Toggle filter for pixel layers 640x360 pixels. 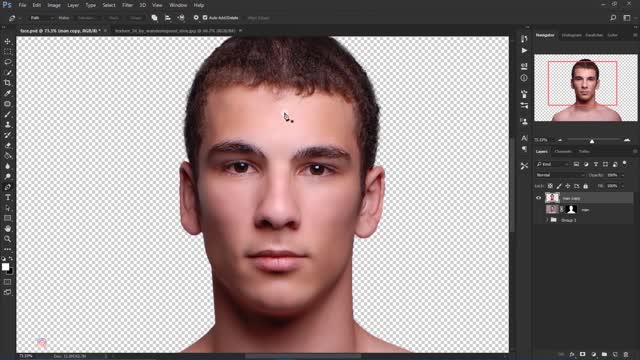(x=576, y=164)
